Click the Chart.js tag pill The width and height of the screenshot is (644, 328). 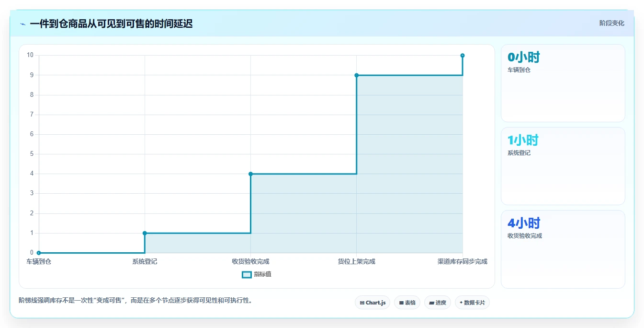coord(373,303)
